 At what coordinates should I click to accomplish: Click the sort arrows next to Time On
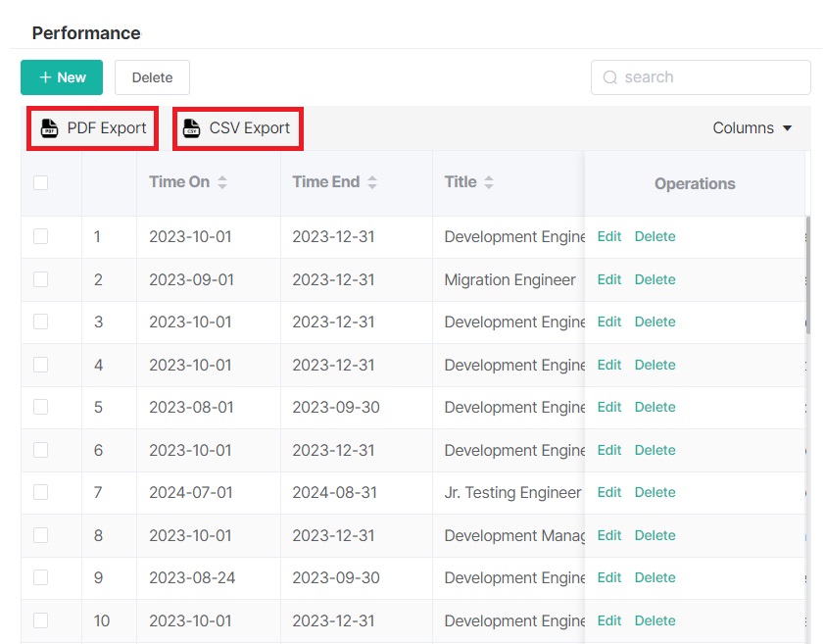tap(222, 181)
